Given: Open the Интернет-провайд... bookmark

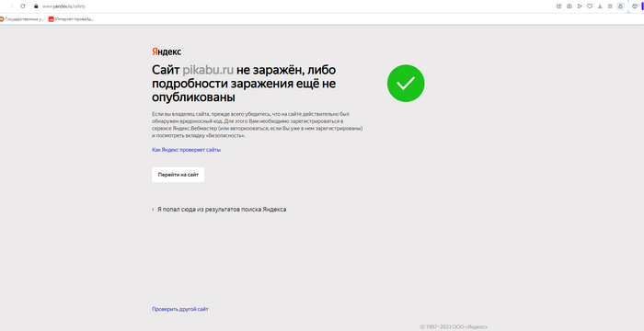Looking at the screenshot, I should [x=71, y=19].
